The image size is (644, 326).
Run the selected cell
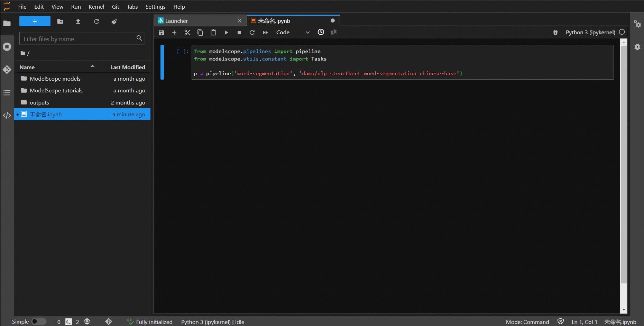tap(226, 32)
